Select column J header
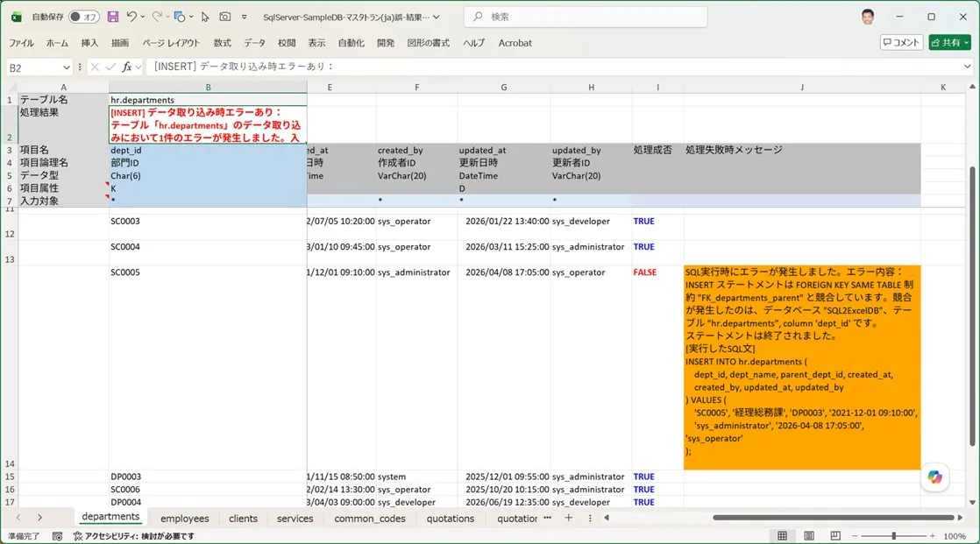Viewport: 980px width, 544px height. pos(802,88)
